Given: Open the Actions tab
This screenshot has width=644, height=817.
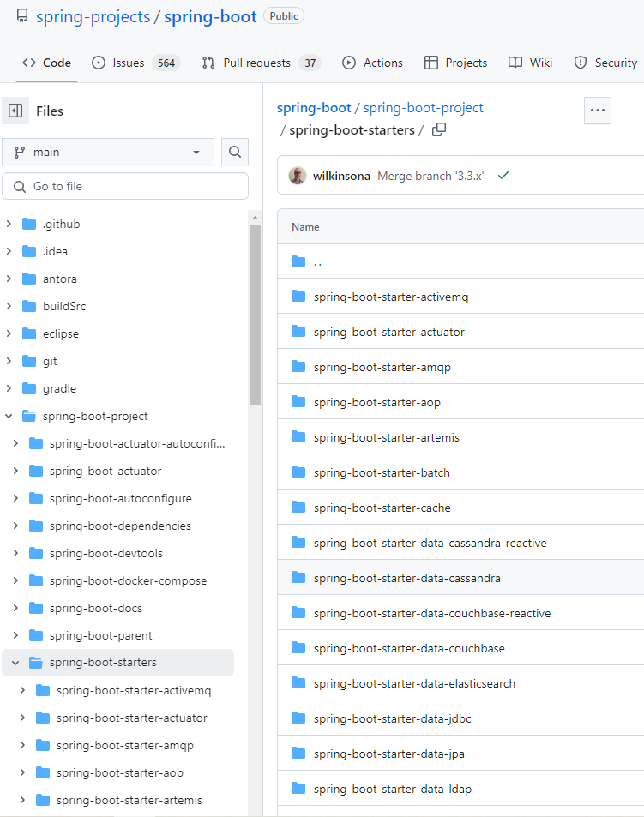Looking at the screenshot, I should [372, 63].
